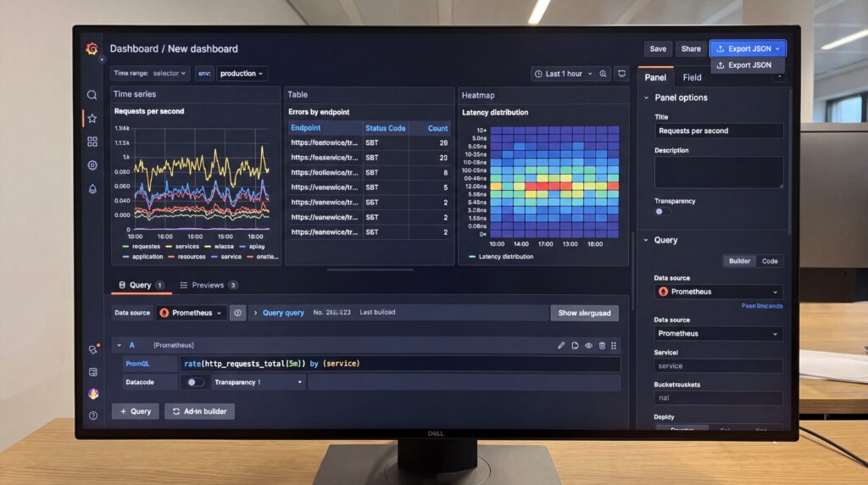This screenshot has height=485, width=868.
Task: Switch to the Query tab
Action: 142,285
